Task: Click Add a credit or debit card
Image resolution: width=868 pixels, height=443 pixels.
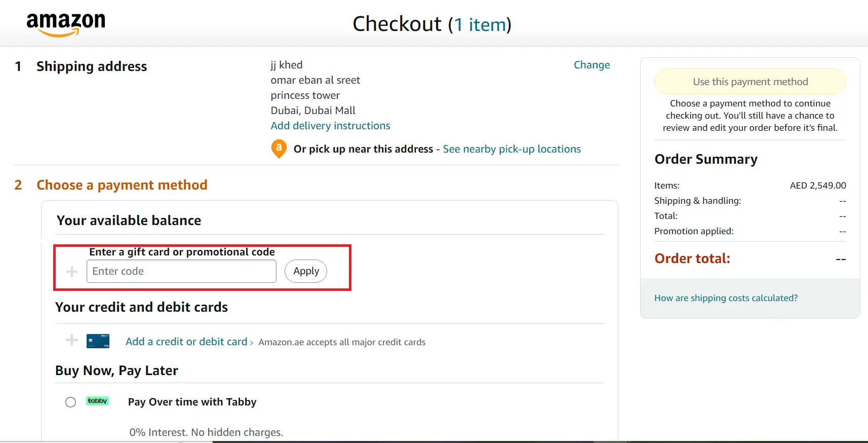Action: click(x=186, y=342)
